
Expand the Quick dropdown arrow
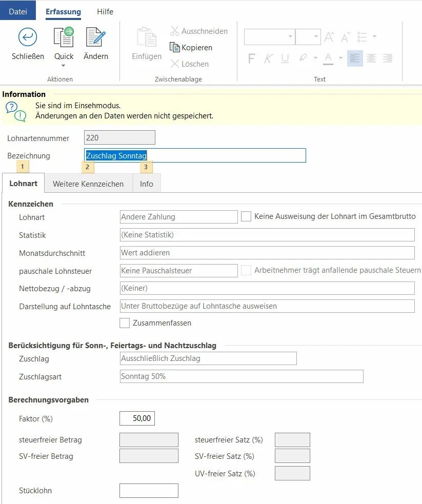click(x=64, y=66)
